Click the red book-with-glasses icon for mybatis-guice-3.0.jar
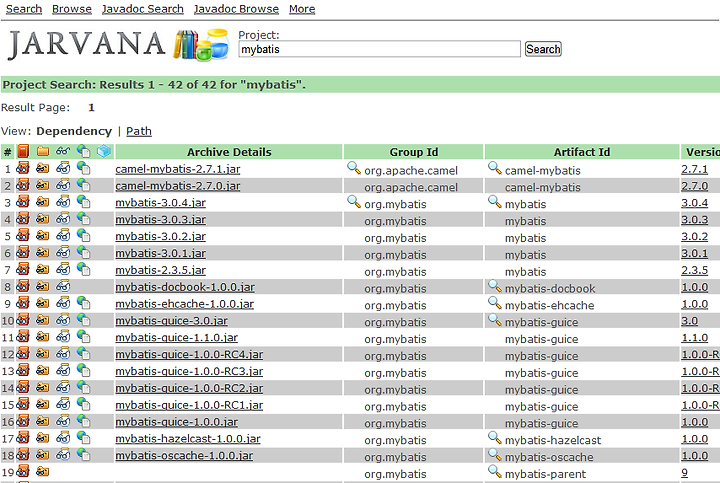Viewport: 720px width, 483px height. [22, 320]
